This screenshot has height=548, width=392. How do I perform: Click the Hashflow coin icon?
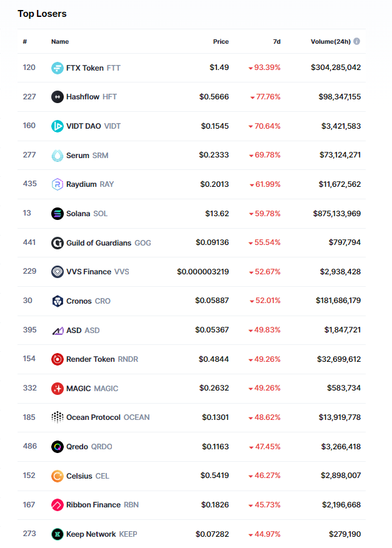coord(57,97)
